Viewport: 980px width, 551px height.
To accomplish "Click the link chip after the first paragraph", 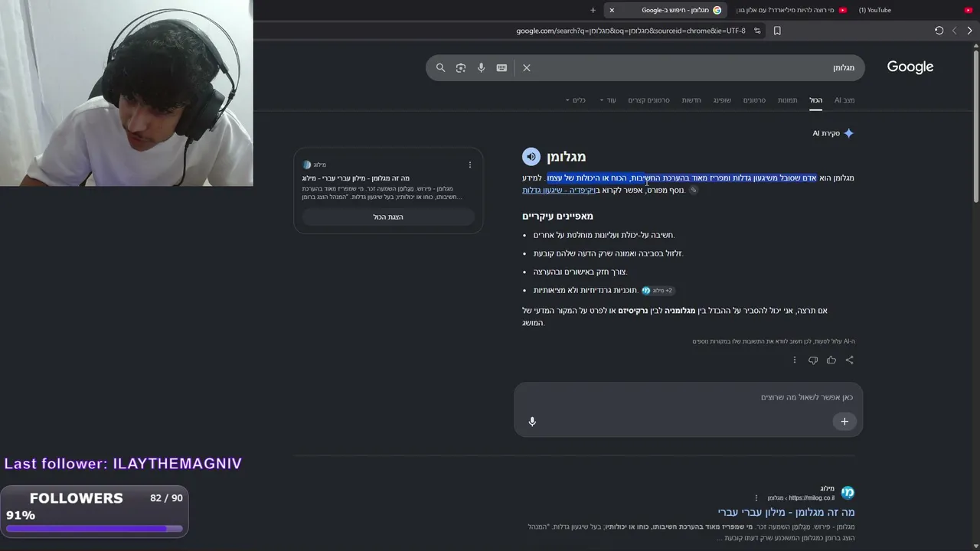I will 694,190.
